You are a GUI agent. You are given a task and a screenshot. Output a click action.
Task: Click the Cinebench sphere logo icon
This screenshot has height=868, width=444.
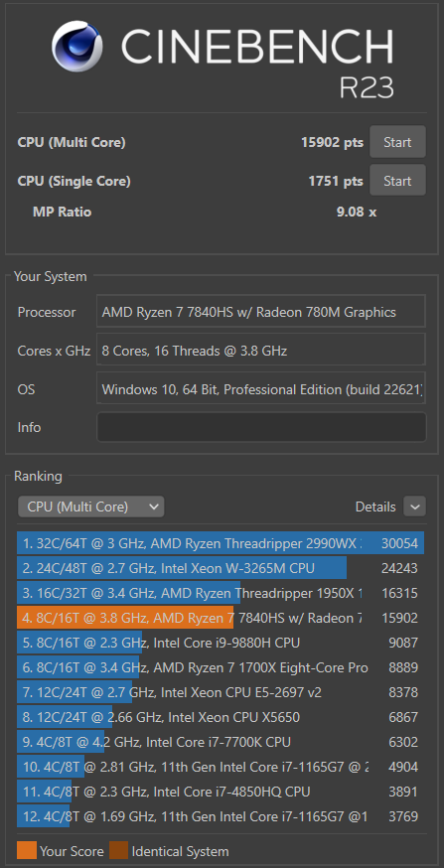77,47
